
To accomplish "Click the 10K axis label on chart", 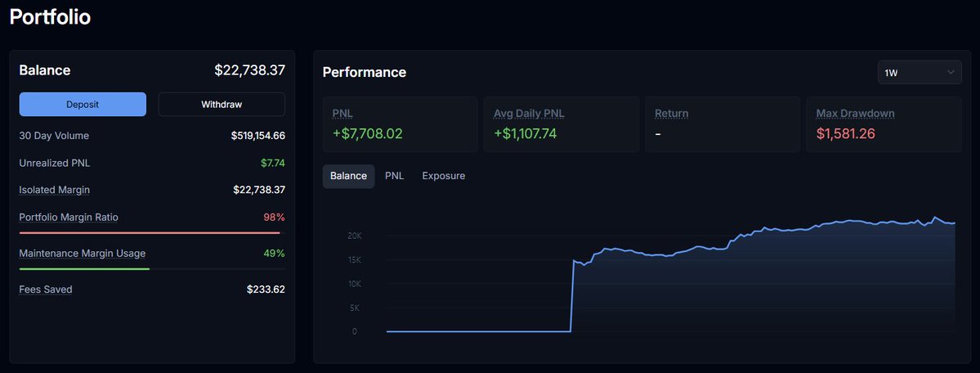I will 355,284.
